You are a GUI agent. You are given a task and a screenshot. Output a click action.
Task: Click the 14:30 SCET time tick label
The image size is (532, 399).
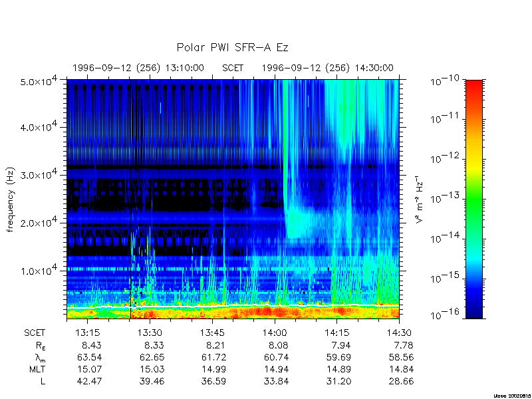[400, 333]
